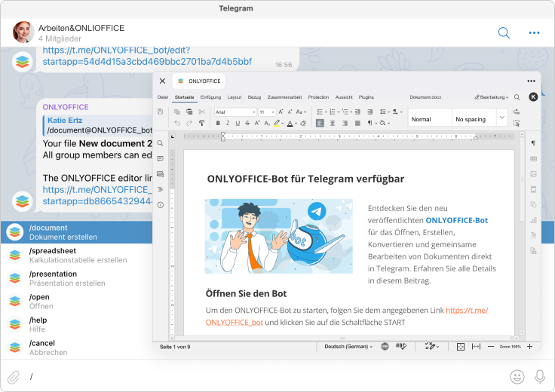
Task: Apply yellow highlight color
Action: coord(277,123)
